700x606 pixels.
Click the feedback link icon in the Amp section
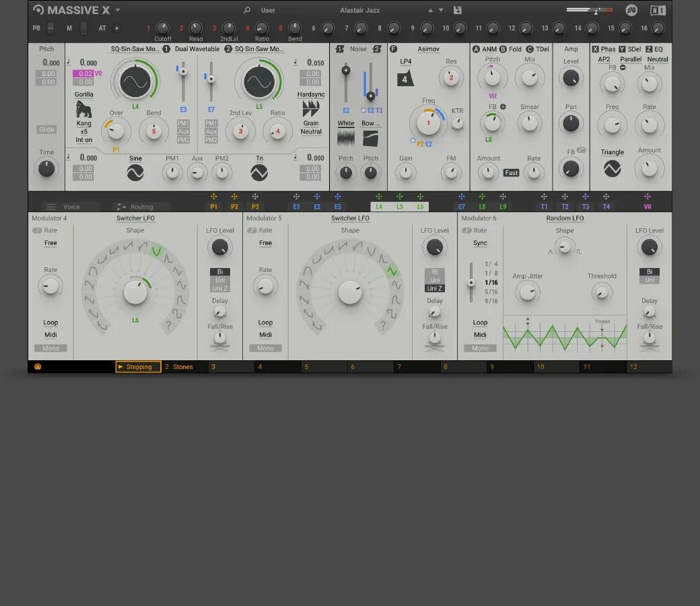[582, 151]
